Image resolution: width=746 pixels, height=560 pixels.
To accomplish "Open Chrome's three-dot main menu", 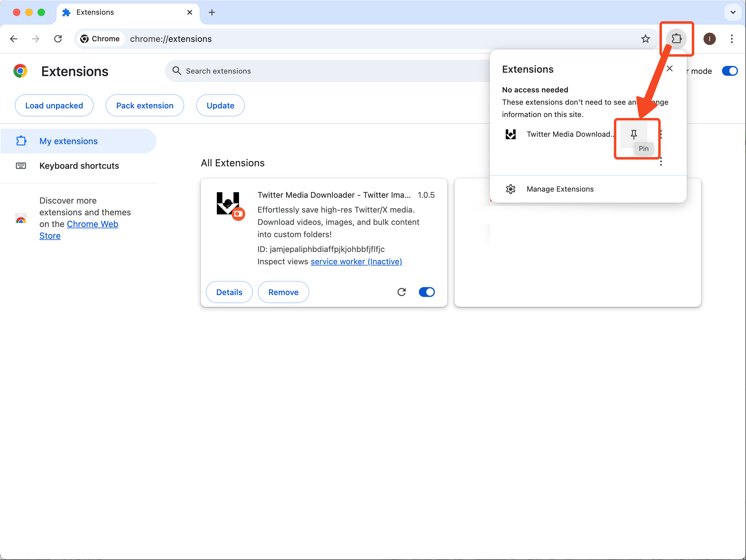I will click(x=732, y=39).
